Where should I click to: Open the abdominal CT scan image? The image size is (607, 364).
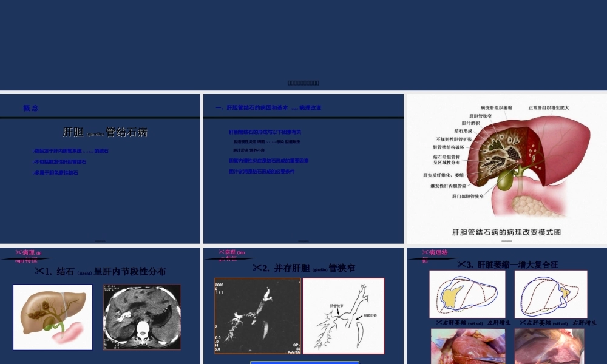point(142,317)
